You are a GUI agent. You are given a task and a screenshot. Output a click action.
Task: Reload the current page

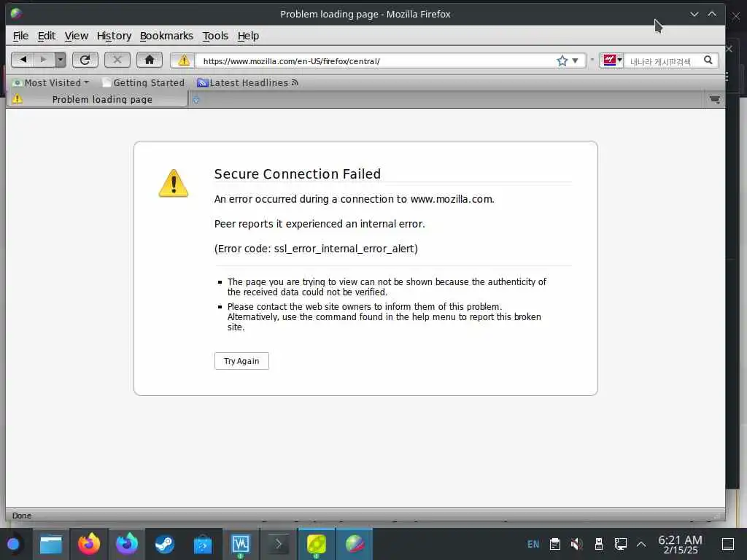85,60
